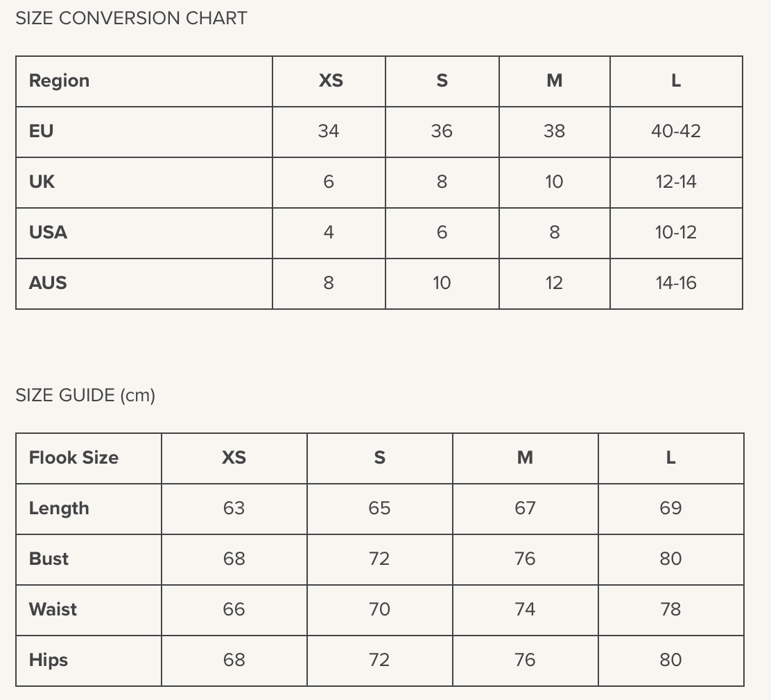This screenshot has width=771, height=700.
Task: Select the UK size 12-14 cell
Action: 676,182
